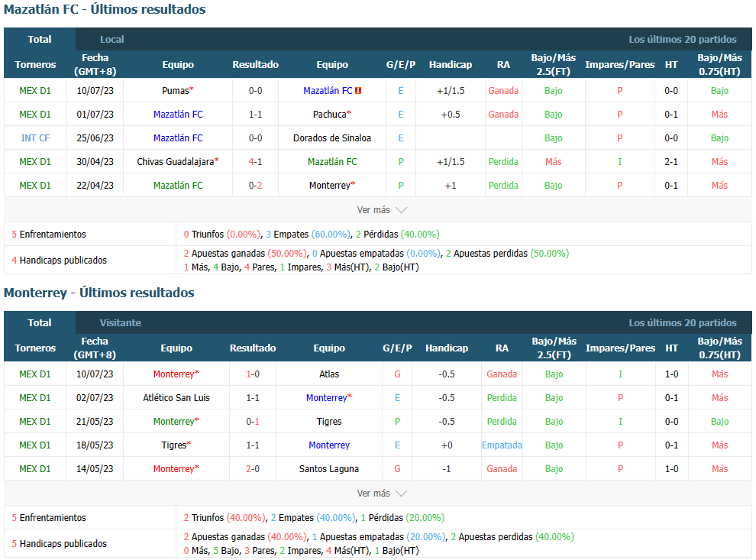This screenshot has width=756, height=560.
Task: Open Atlas team link
Action: pyautogui.click(x=329, y=374)
